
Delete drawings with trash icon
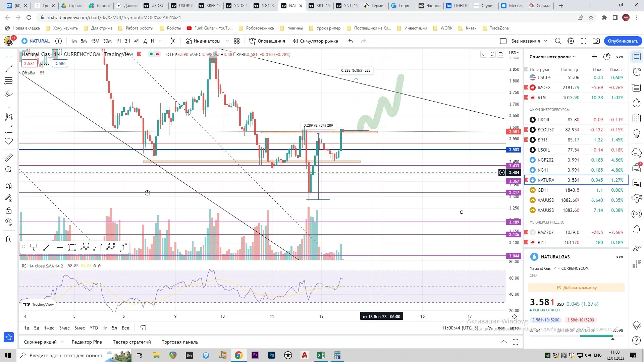(x=9, y=239)
